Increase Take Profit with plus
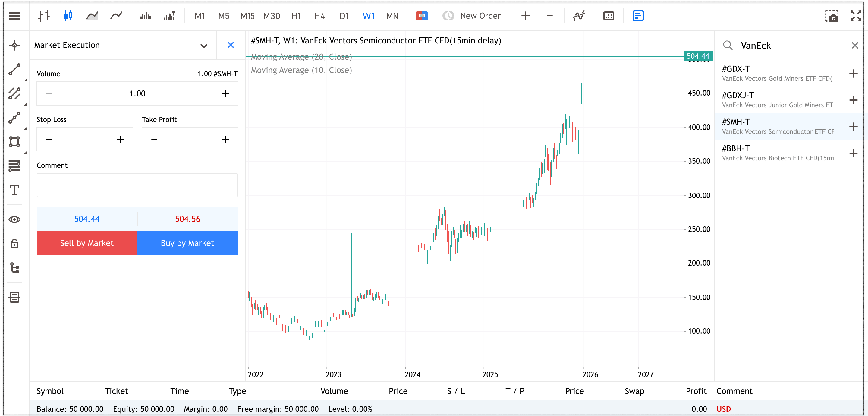Screen dimensions: 868x416 click(225, 139)
